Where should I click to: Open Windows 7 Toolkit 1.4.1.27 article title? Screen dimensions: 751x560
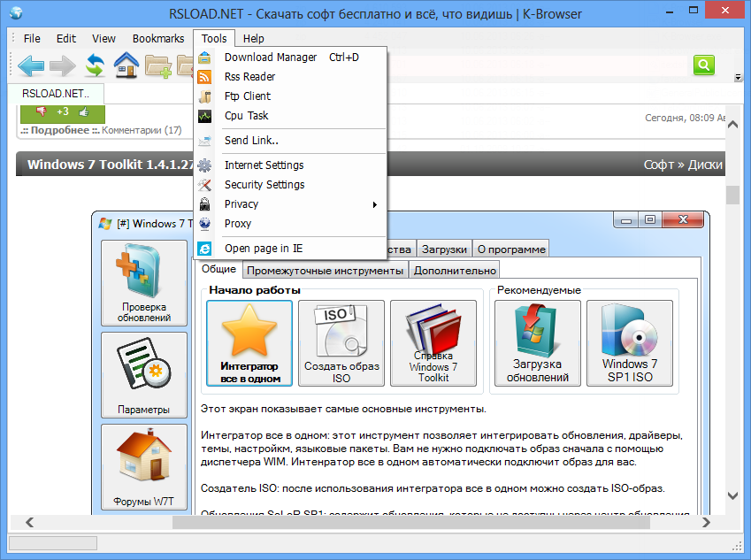[111, 165]
